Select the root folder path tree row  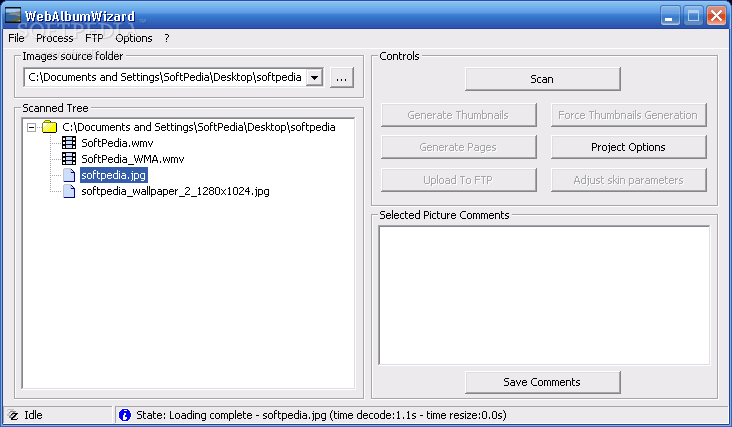point(199,127)
